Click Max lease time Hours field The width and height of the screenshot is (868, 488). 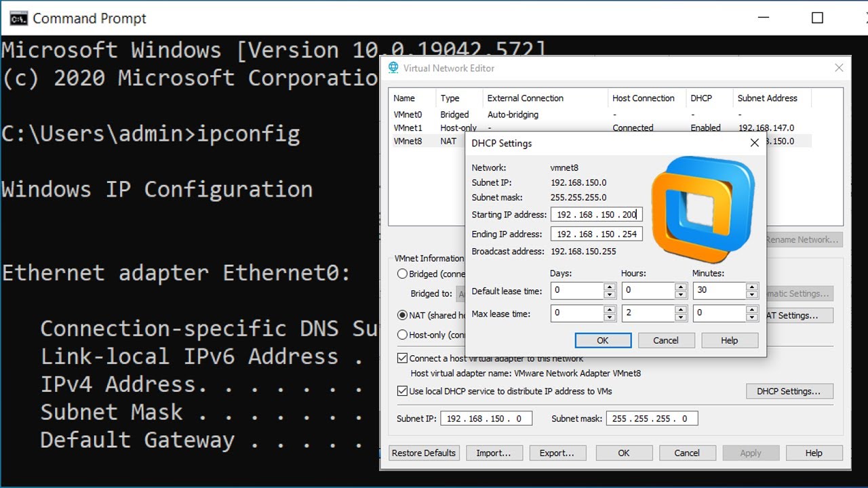point(648,313)
